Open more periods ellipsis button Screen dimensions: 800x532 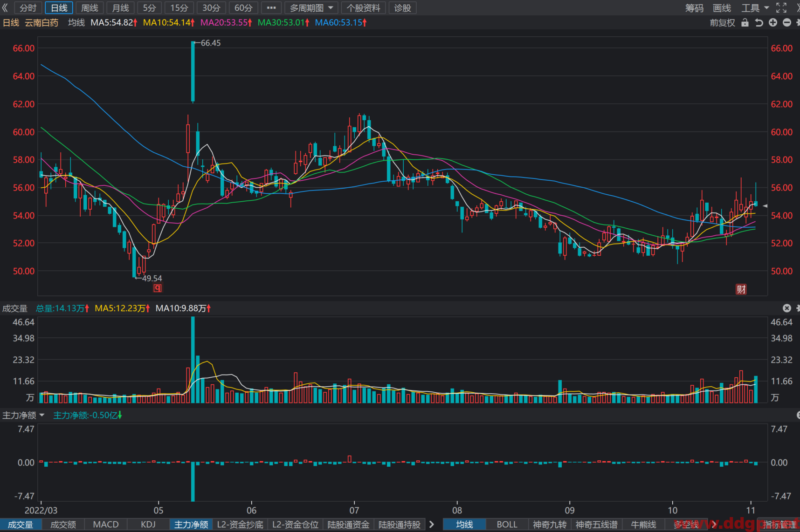[x=271, y=8]
